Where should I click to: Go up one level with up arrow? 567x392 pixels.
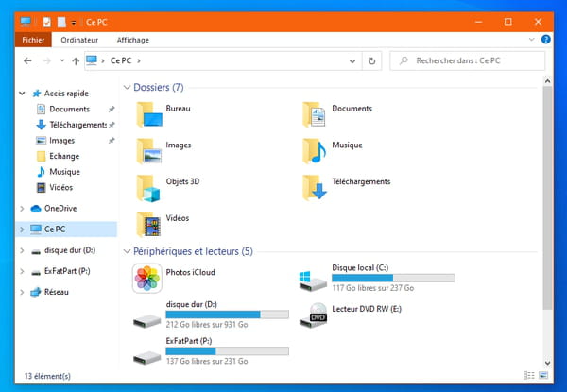76,61
